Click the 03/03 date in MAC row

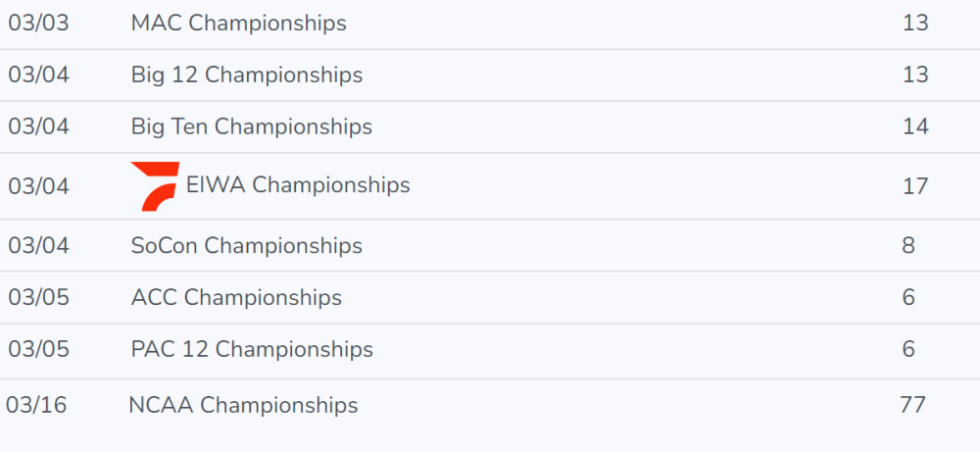[x=39, y=24]
